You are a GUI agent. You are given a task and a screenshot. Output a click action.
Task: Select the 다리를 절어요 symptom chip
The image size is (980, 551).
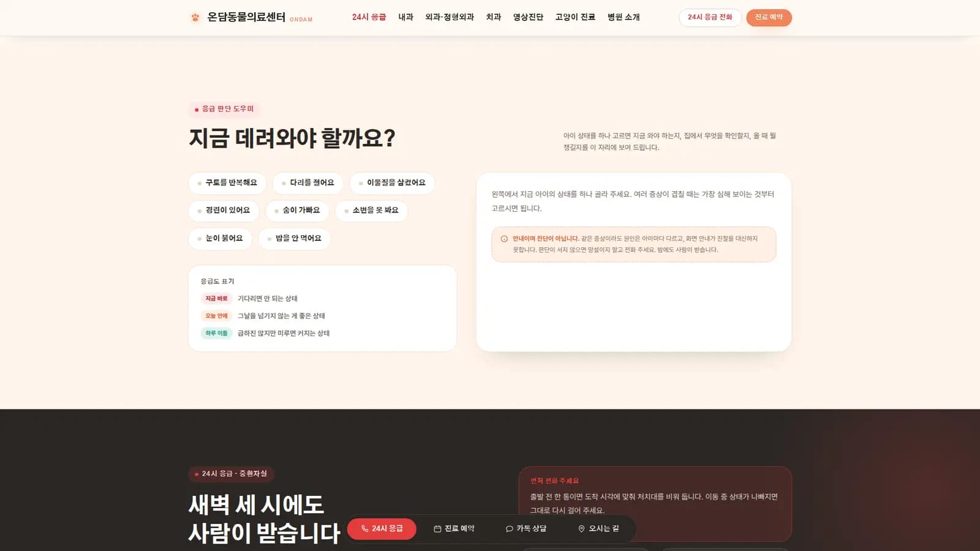[x=307, y=183]
